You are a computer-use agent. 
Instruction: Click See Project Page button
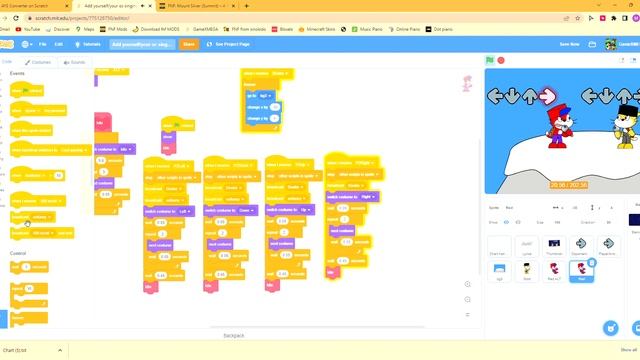point(228,44)
